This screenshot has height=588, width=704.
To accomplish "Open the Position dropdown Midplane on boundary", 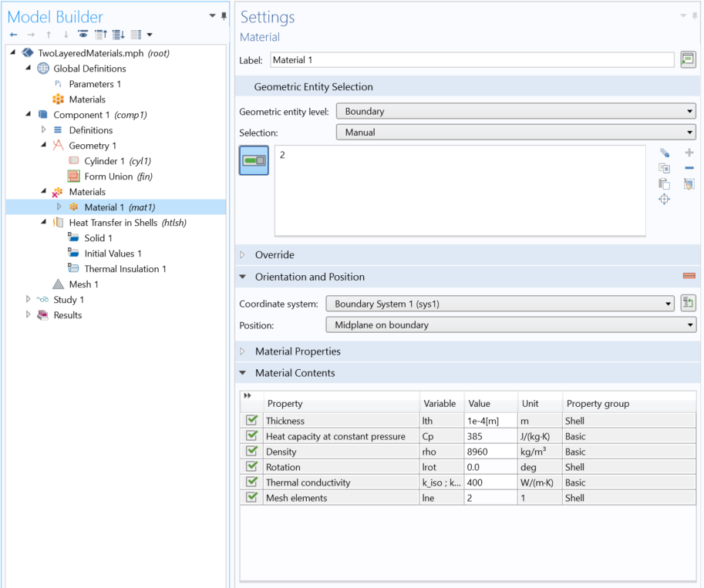I will (x=511, y=325).
